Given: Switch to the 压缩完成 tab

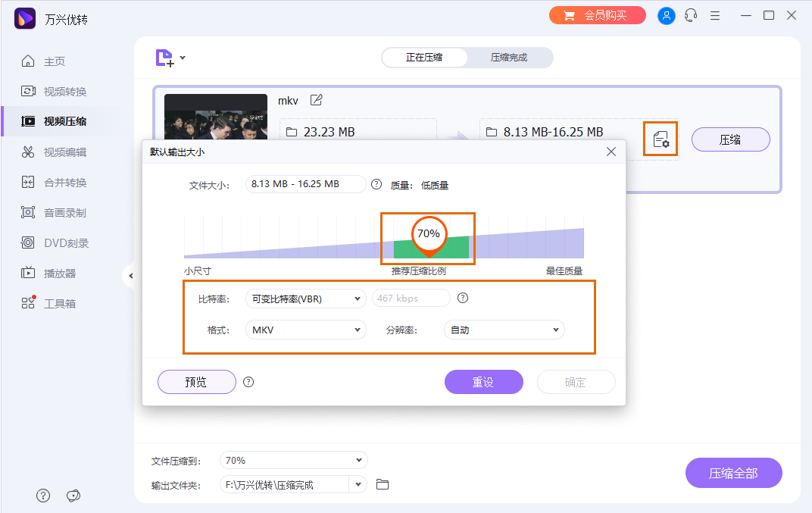Looking at the screenshot, I should (509, 57).
